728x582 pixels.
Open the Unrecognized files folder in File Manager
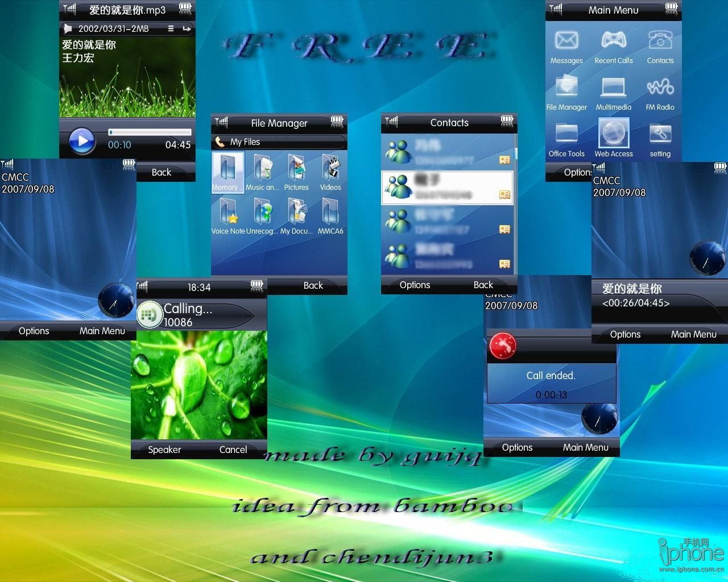[262, 216]
